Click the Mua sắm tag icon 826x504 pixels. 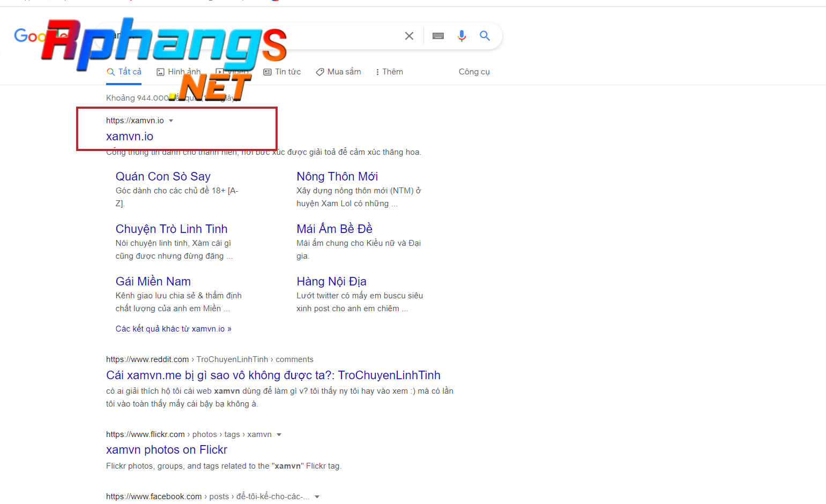pyautogui.click(x=320, y=72)
